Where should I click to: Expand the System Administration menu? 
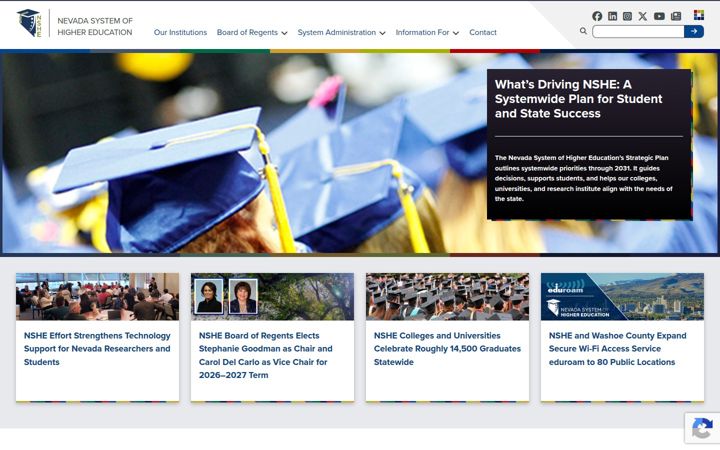(x=341, y=33)
